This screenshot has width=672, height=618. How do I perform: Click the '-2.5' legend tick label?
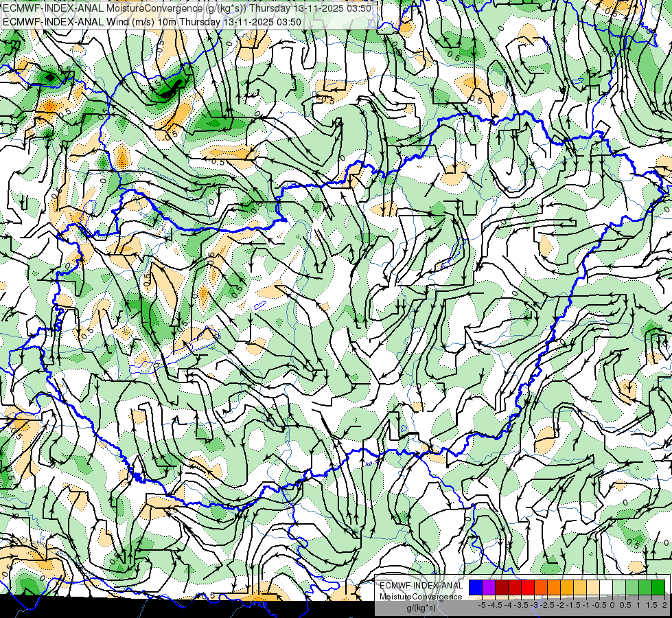547,605
